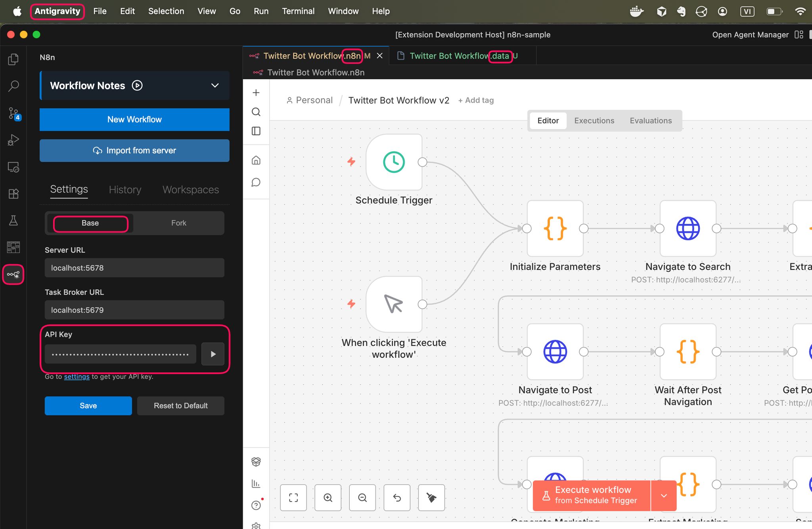Click Add tag next to workflow name
Viewport: 812px width, 529px height.
coord(476,100)
